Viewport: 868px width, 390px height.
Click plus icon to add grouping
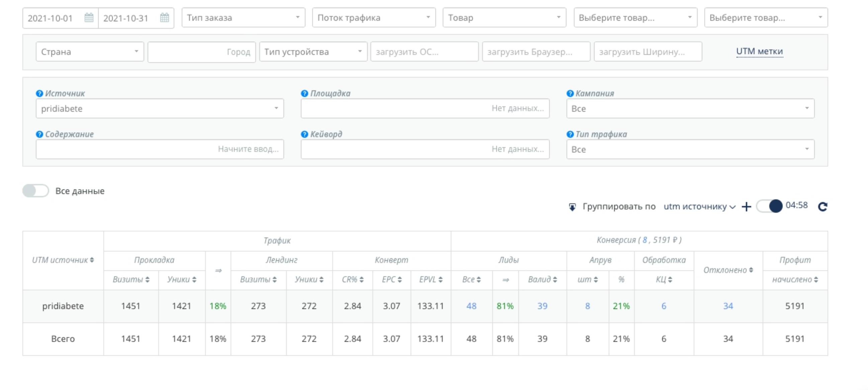tap(746, 206)
